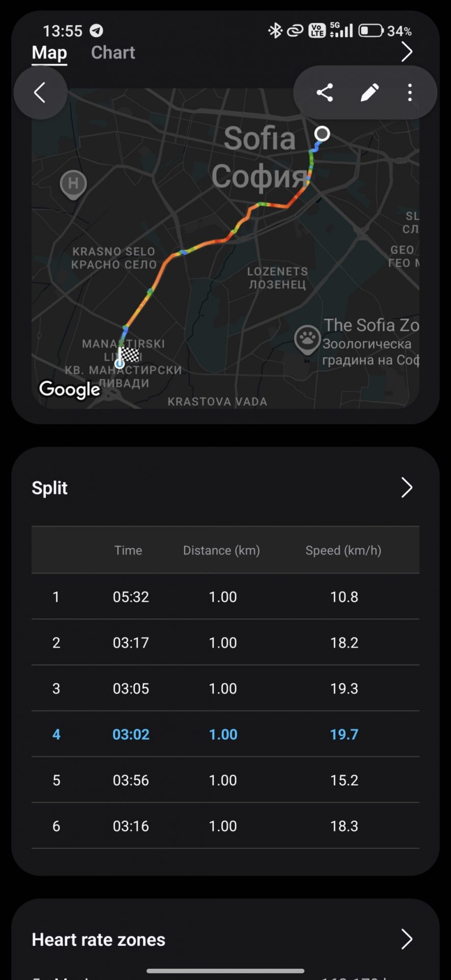Tap the back arrow button
The image size is (451, 980).
pyautogui.click(x=40, y=93)
